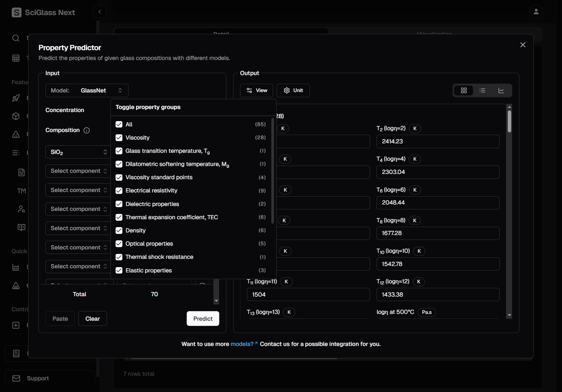Switch output to grid view icon
The width and height of the screenshot is (562, 392).
[463, 91]
